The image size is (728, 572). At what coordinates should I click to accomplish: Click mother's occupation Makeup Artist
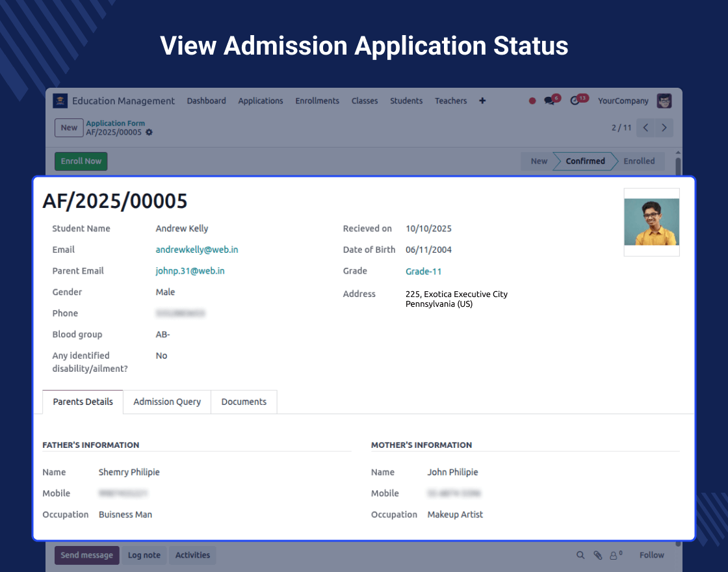455,514
